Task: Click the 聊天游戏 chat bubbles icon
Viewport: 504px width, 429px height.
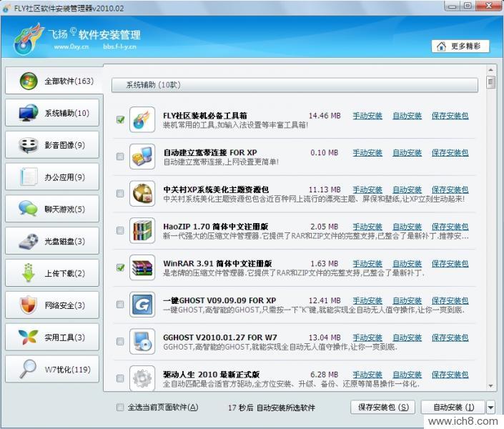Action: (29, 208)
